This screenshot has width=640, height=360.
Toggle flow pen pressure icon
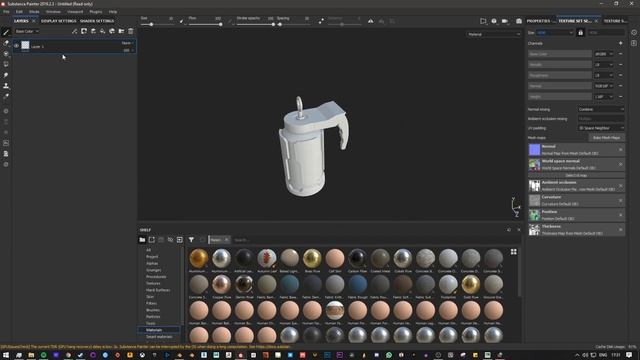click(229, 21)
